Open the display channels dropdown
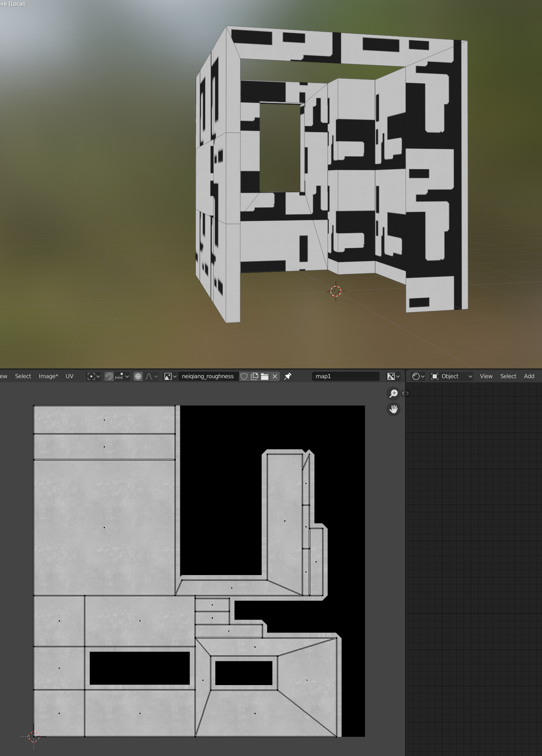Image resolution: width=542 pixels, height=756 pixels. pos(394,376)
